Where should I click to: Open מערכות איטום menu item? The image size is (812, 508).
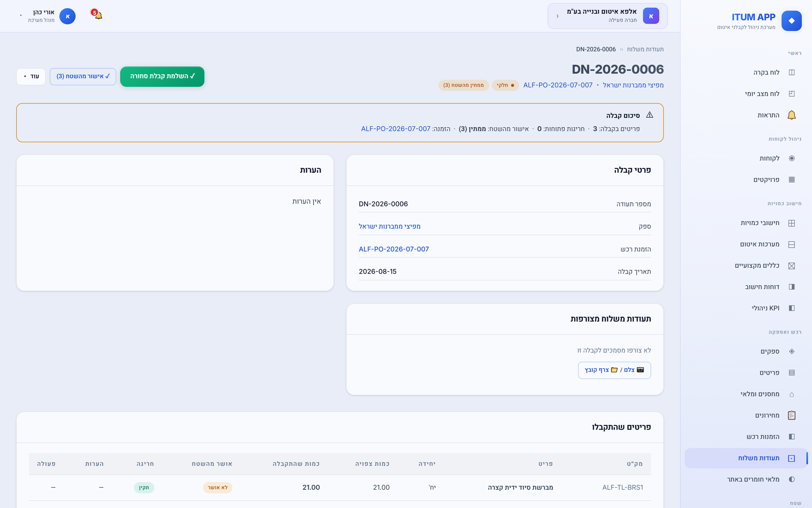coord(760,244)
